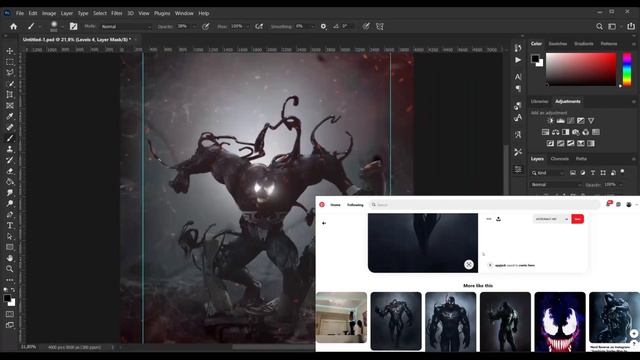
Task: Open the Smoothing value dropdown
Action: 313,27
